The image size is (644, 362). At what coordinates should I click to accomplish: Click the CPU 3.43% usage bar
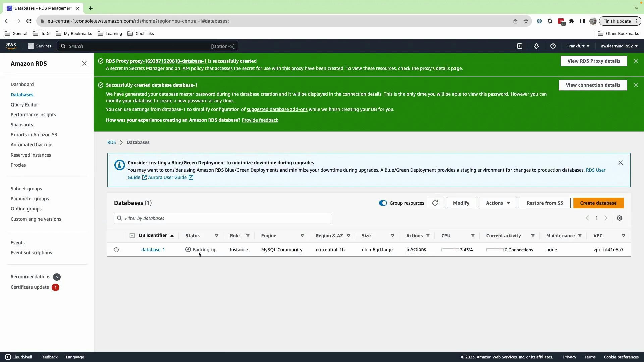tap(450, 250)
